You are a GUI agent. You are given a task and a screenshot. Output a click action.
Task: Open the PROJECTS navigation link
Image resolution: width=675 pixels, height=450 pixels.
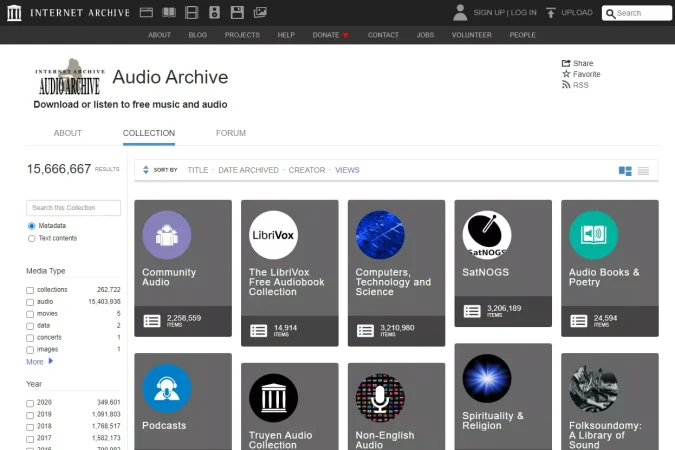point(242,35)
